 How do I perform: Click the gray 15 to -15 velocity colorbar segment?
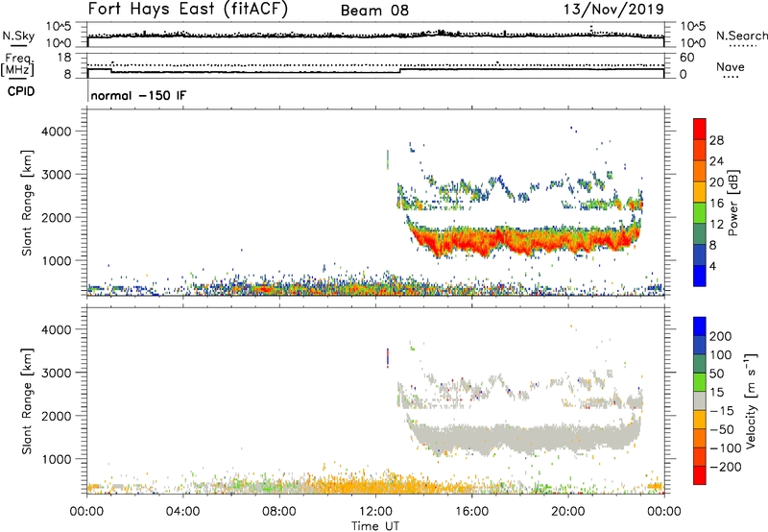(700, 400)
